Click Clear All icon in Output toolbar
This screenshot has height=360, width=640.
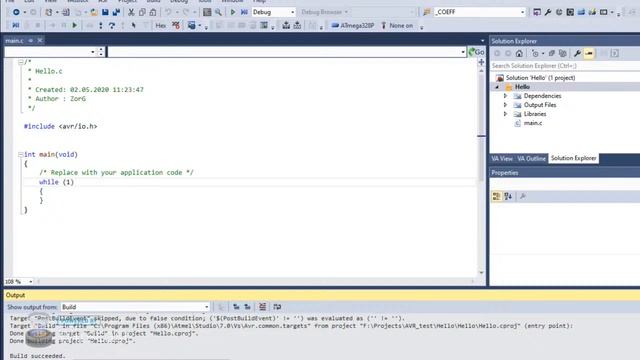[262, 307]
